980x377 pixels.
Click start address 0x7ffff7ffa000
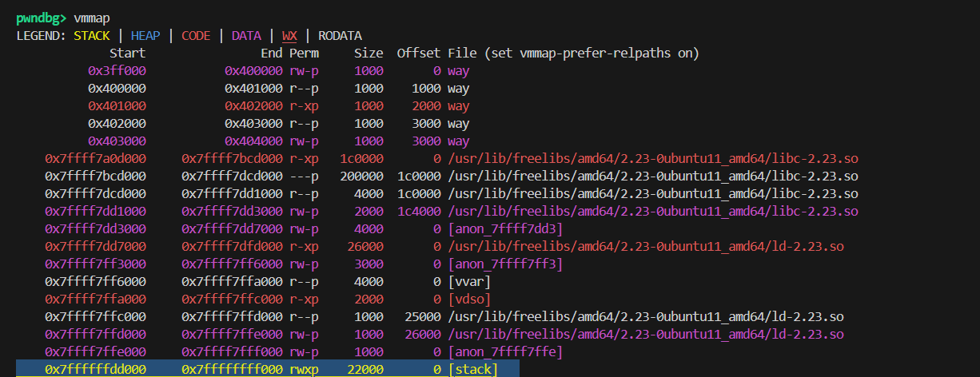tap(95, 299)
